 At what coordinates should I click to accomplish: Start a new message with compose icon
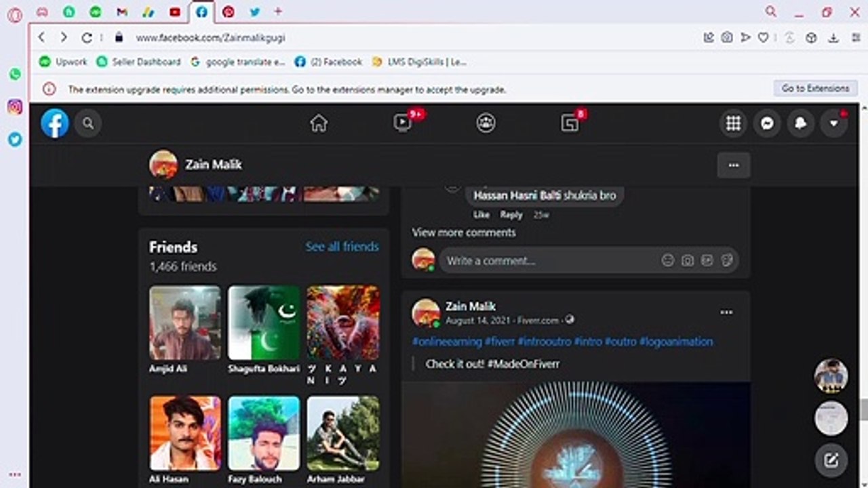831,461
